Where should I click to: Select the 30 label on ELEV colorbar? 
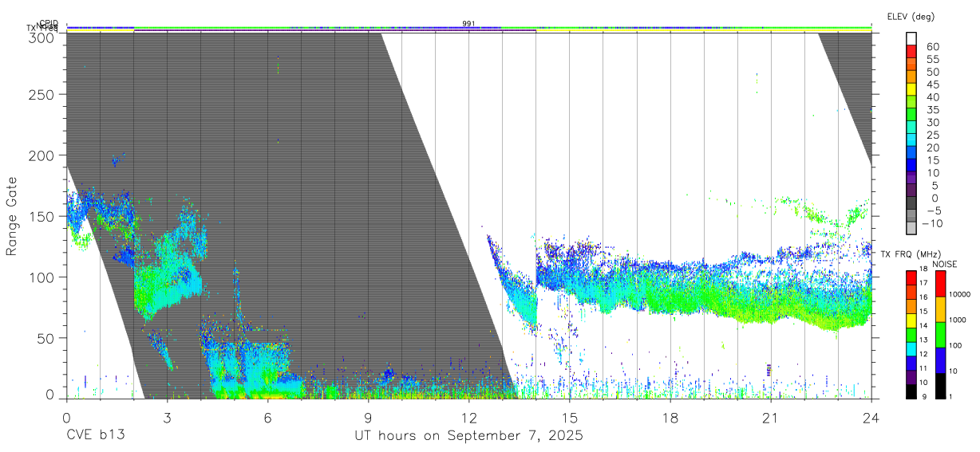click(x=931, y=123)
